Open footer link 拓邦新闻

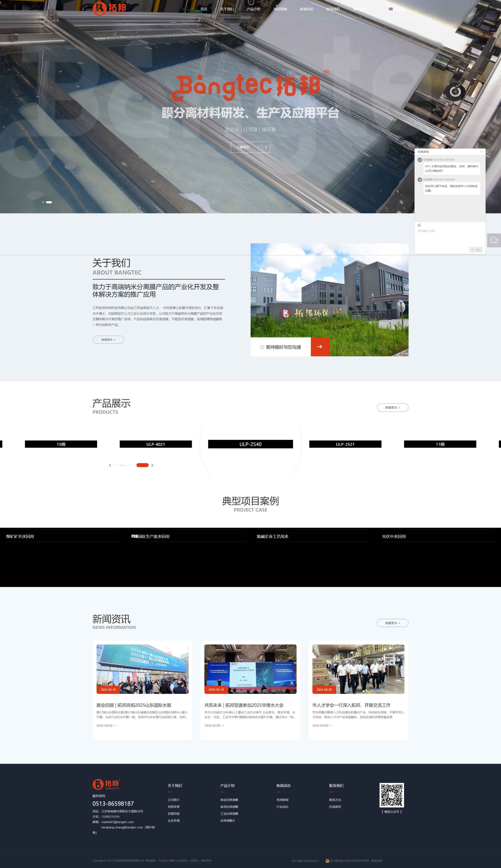[282, 799]
